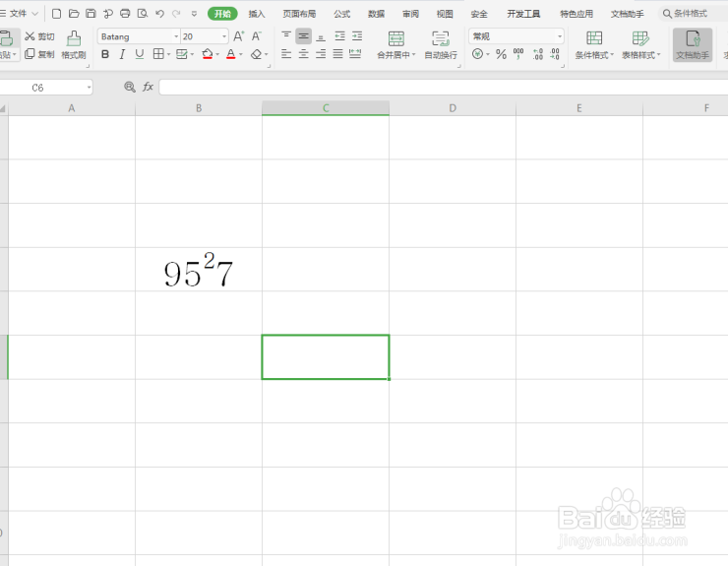The width and height of the screenshot is (728, 566).
Task: Switch to 开发工具 Developer tab
Action: point(523,14)
